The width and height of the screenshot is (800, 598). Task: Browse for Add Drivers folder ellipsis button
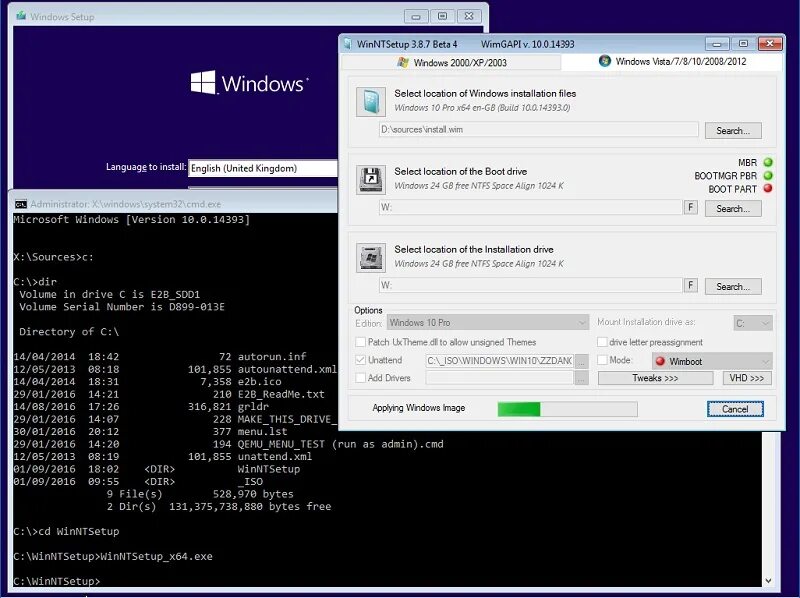(581, 378)
